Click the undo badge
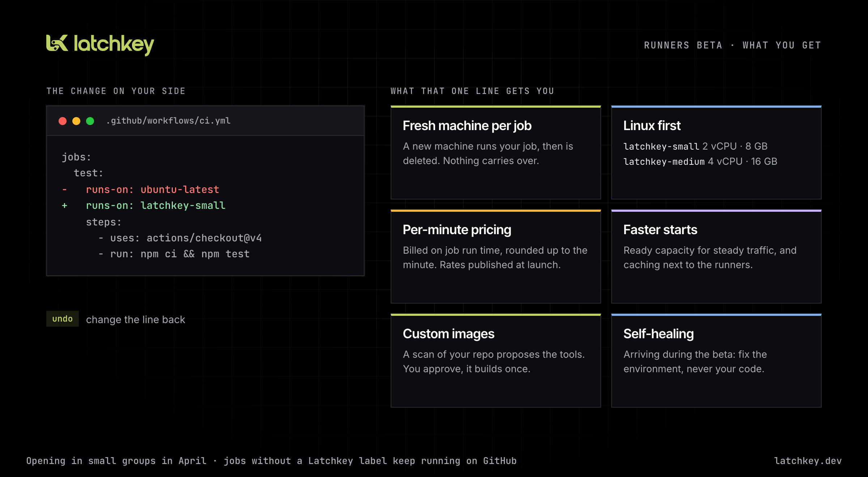 click(x=63, y=319)
